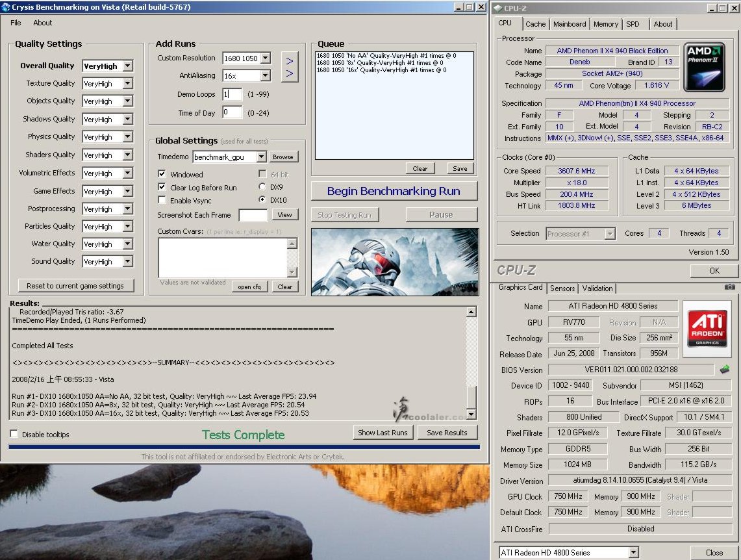Click the lower arrow beside the AntiAliasing dropdown
741x560 pixels.
(290, 73)
